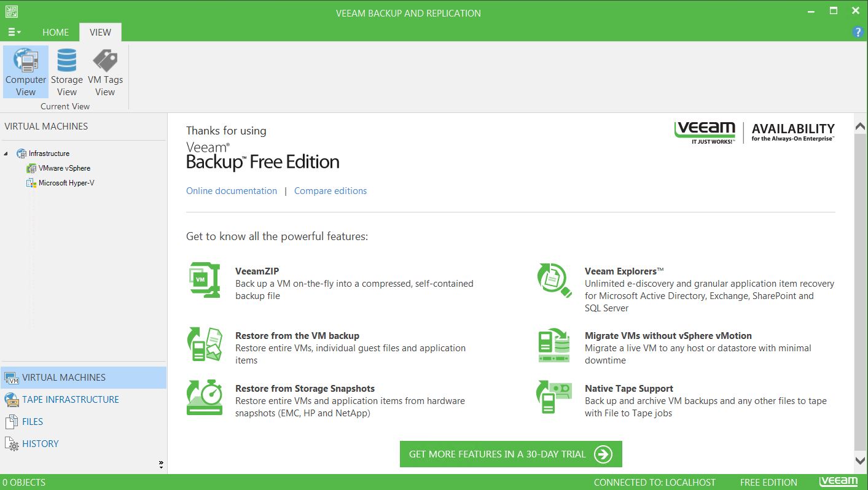Viewport: 868px width, 490px height.
Task: Click the History pane icon
Action: click(12, 444)
